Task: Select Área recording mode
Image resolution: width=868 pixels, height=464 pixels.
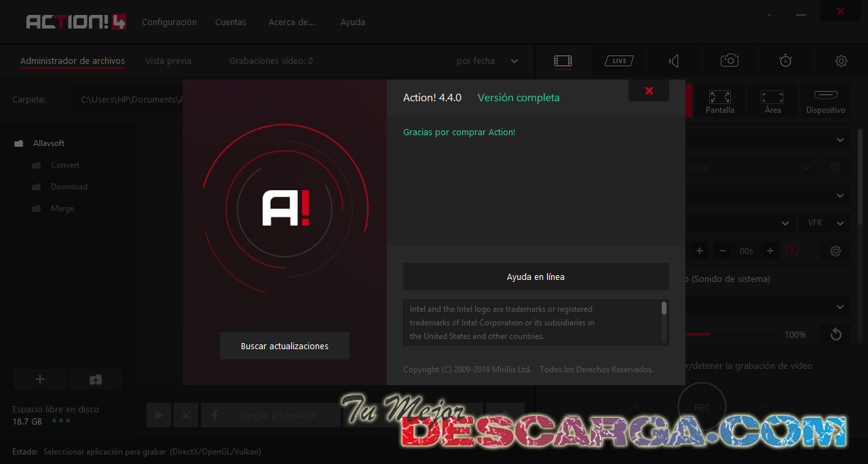Action: pyautogui.click(x=772, y=102)
